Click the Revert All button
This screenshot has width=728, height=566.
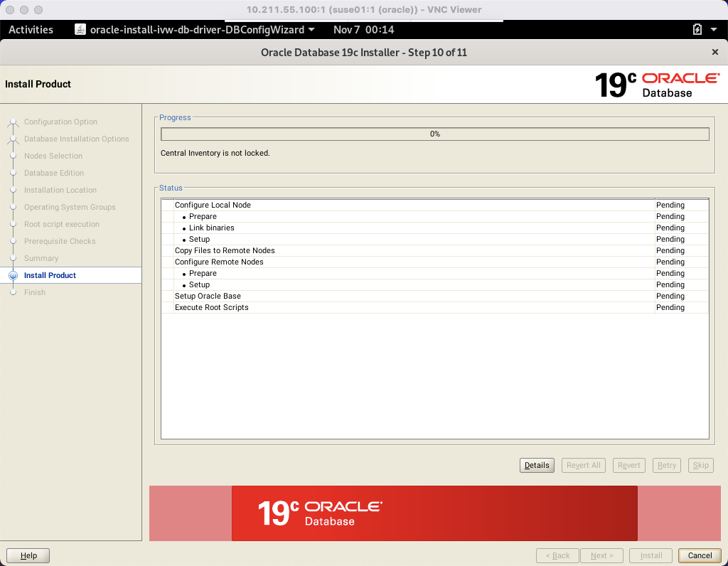tap(583, 465)
